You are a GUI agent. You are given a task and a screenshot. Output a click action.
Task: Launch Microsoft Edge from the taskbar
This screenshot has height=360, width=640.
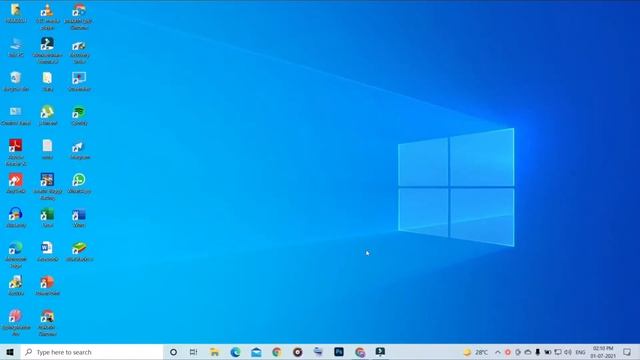point(236,352)
